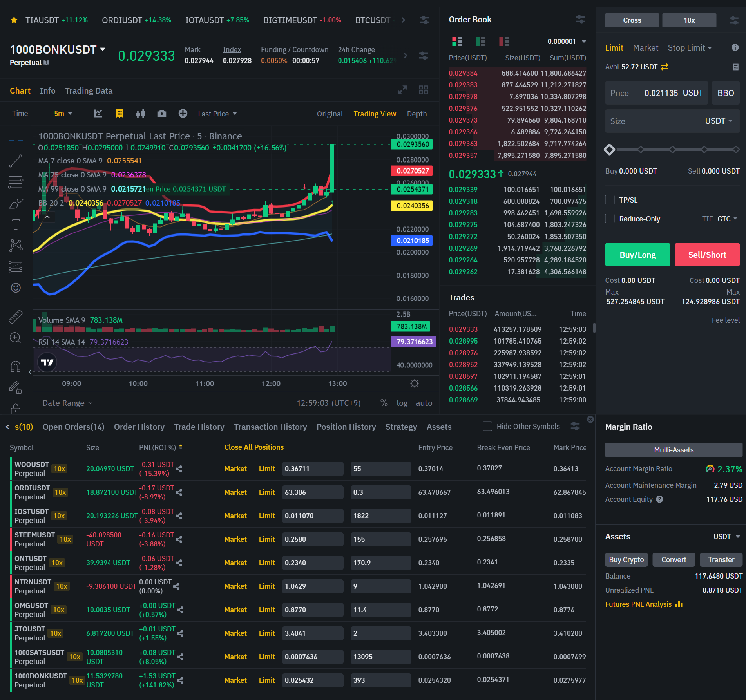Select the ruler measure tool
The image size is (746, 700).
coord(16,317)
